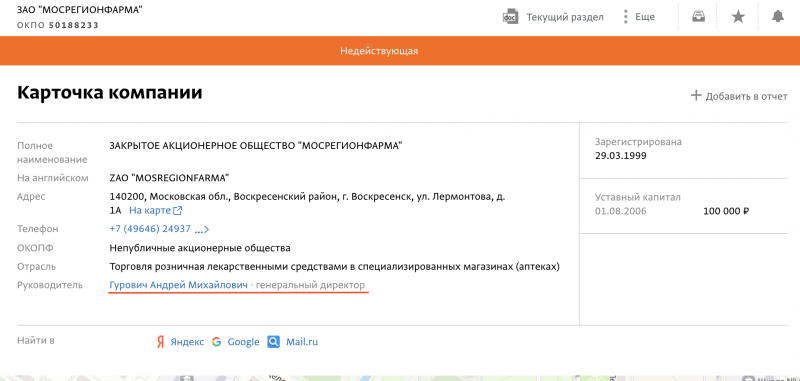Image resolution: width=800 pixels, height=381 pixels.
Task: Click the notification bell icon
Action: (778, 17)
